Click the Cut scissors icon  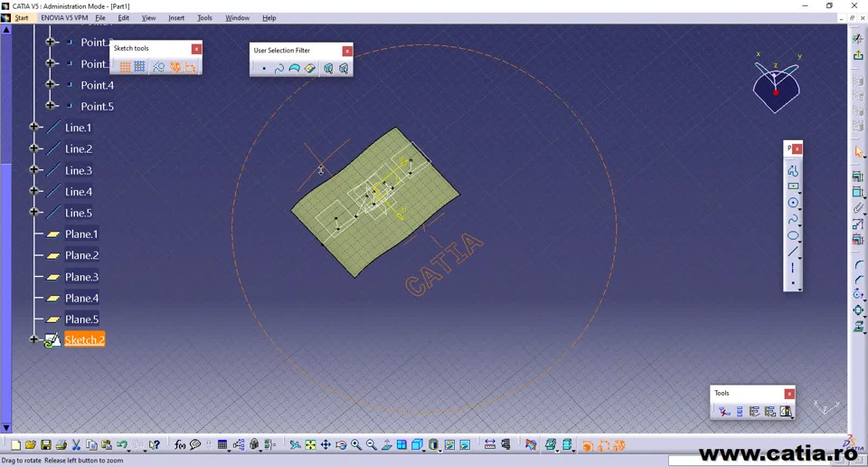pyautogui.click(x=76, y=445)
